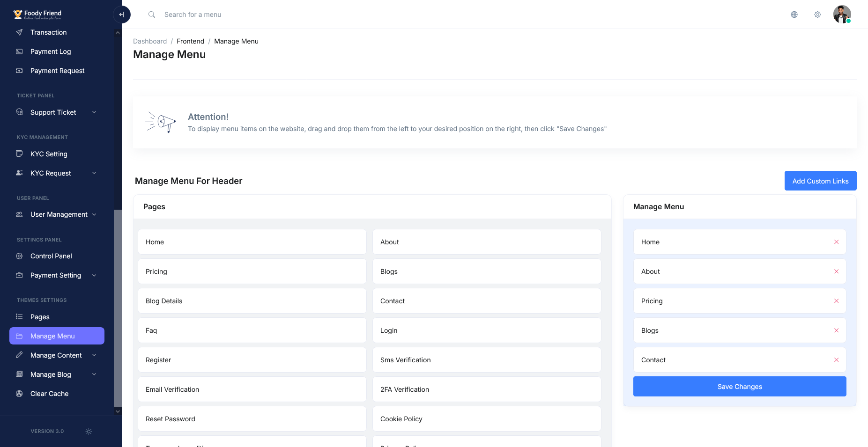
Task: Click the Add Custom Links button
Action: (x=820, y=181)
